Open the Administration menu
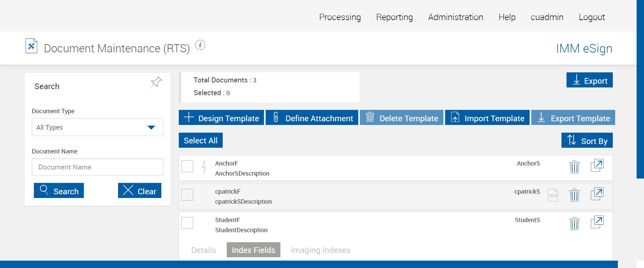Screen dimensions: 644x268 pyautogui.click(x=455, y=17)
